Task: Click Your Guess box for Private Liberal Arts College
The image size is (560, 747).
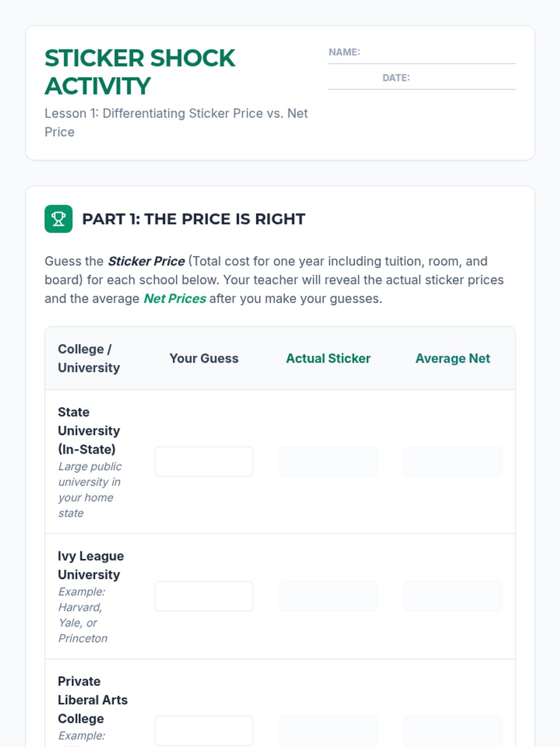Action: 204,731
